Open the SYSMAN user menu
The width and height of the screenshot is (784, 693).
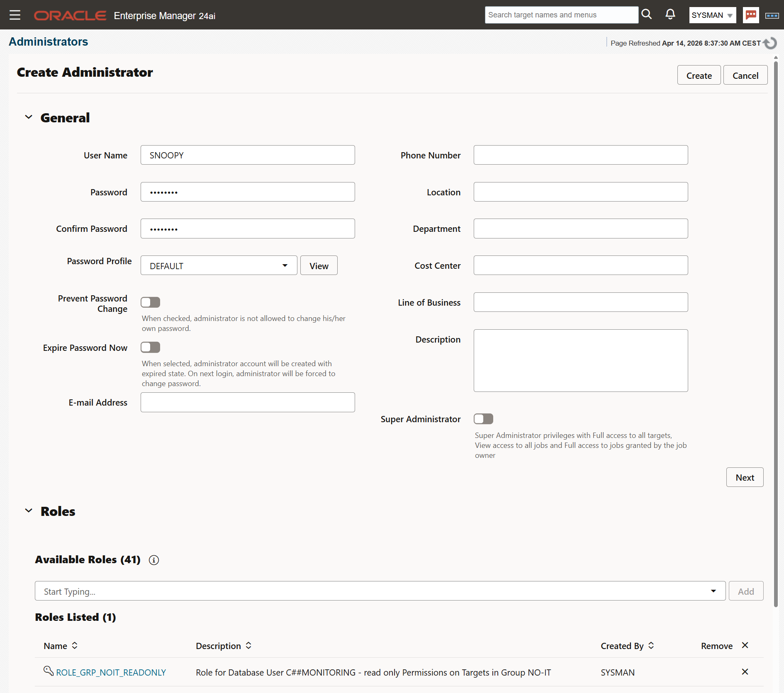click(x=712, y=15)
